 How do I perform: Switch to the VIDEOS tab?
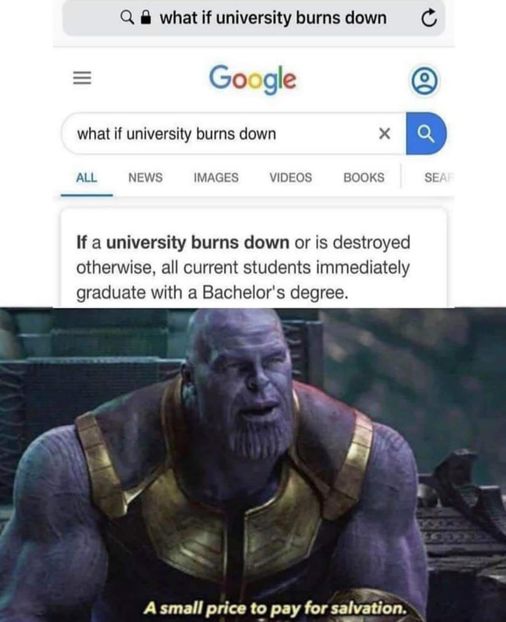[291, 177]
